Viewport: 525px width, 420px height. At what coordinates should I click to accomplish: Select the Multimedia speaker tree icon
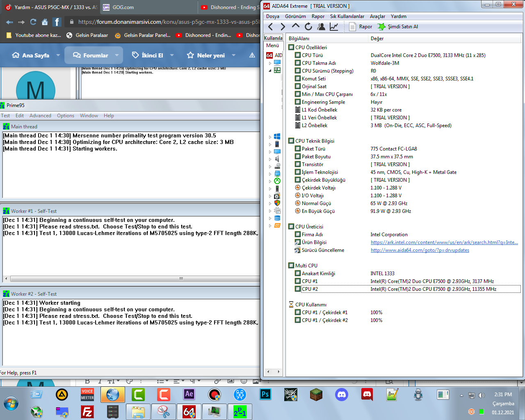tap(277, 159)
